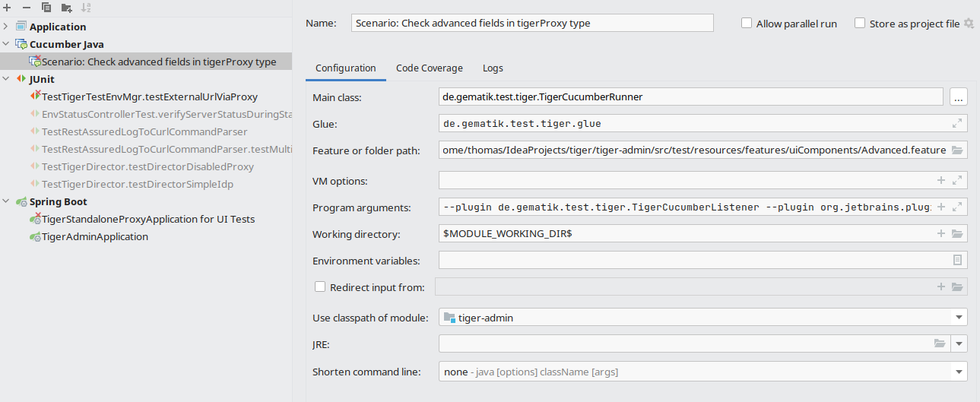
Task: Expand the Application tree node
Action: (x=6, y=27)
